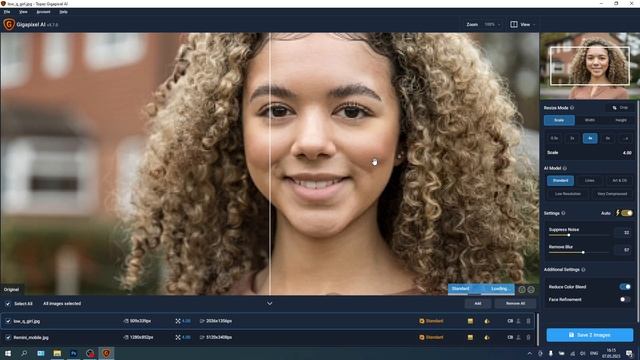Delete Remini_mobile.jpg with its trash icon
640x360 pixels.
(528, 338)
